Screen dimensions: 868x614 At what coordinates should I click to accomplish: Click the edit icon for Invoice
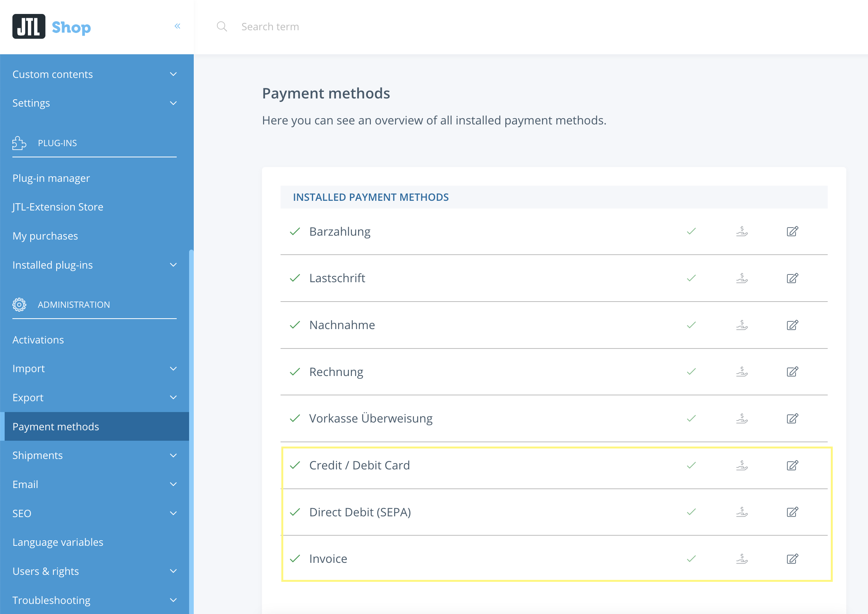792,558
